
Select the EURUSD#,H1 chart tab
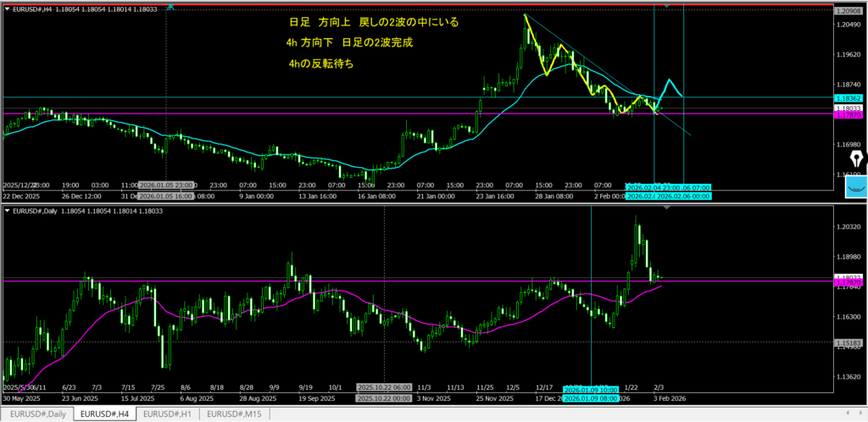tap(169, 414)
